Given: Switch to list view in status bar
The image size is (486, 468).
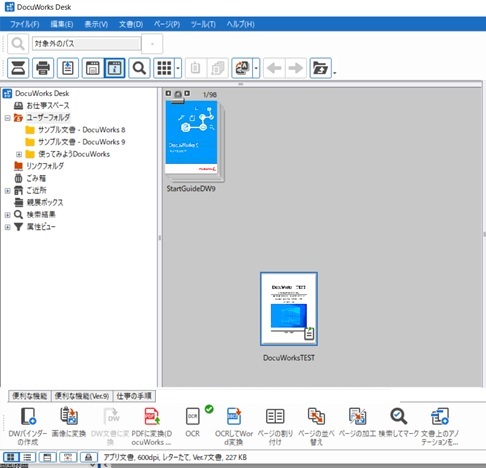Looking at the screenshot, I should (28, 457).
